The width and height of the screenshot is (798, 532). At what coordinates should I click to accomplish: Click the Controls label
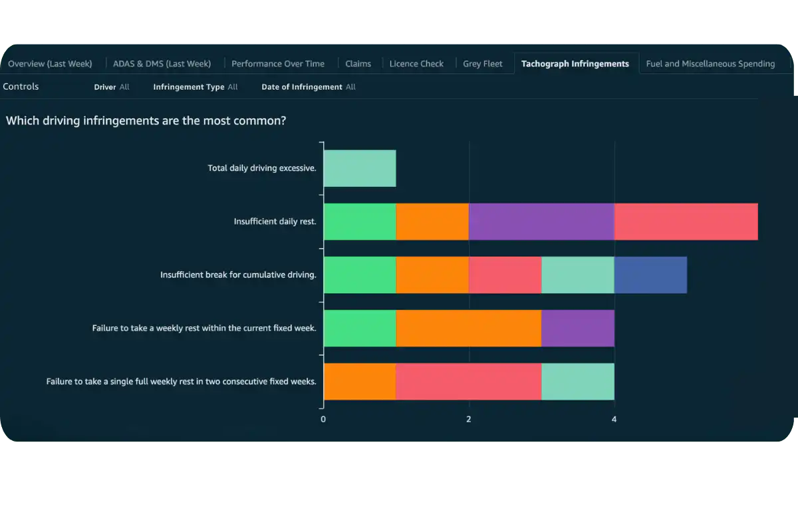point(21,86)
